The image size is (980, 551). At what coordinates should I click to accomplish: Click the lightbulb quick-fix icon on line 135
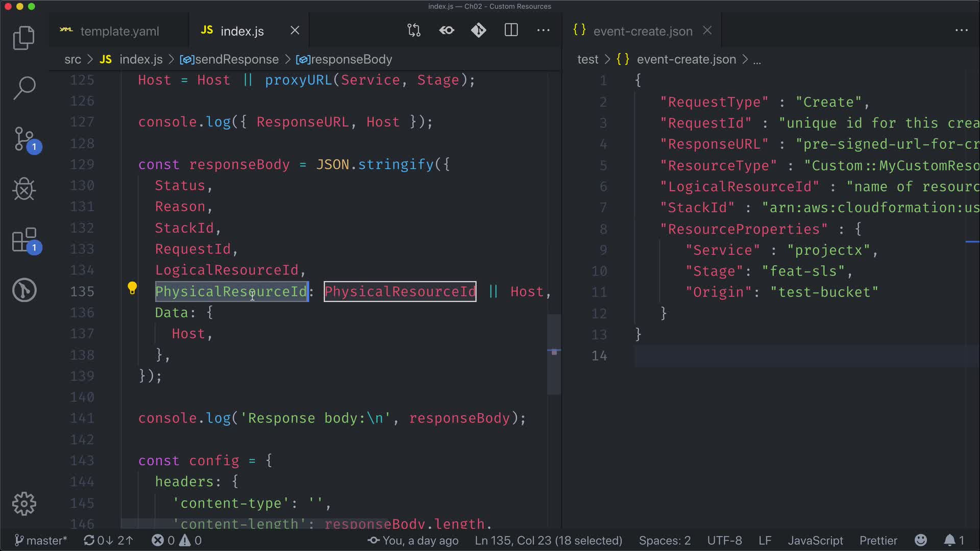point(132,288)
